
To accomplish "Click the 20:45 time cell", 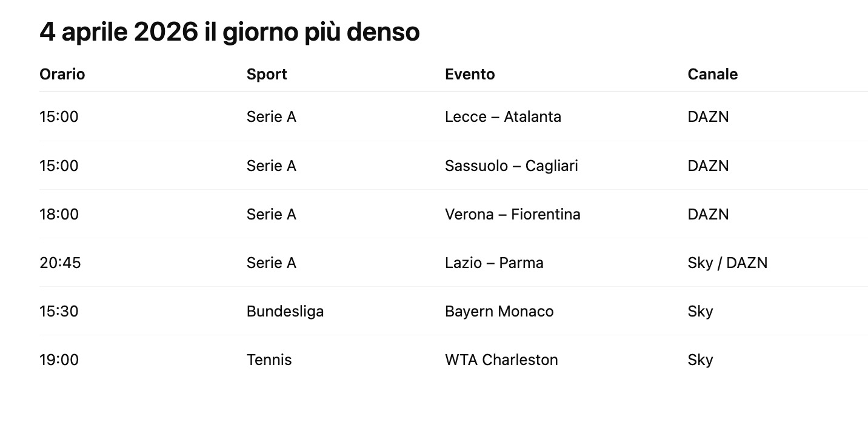I will tap(60, 263).
